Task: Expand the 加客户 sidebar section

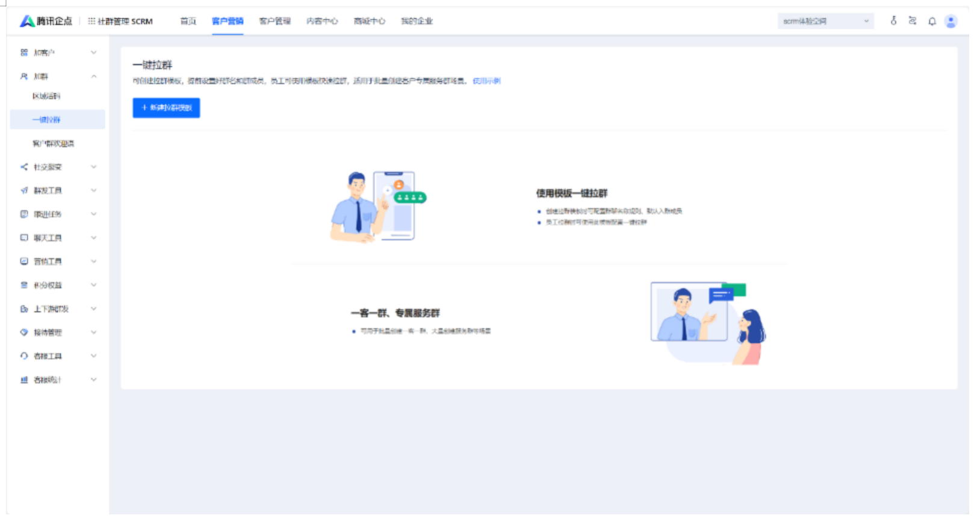Action: click(x=94, y=52)
